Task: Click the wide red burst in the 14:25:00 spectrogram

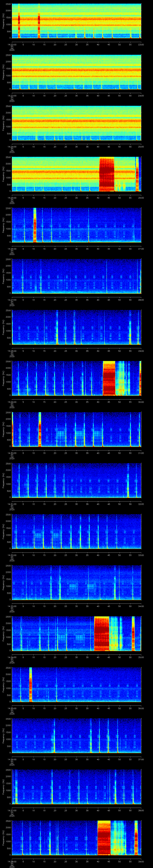Action: (107, 174)
